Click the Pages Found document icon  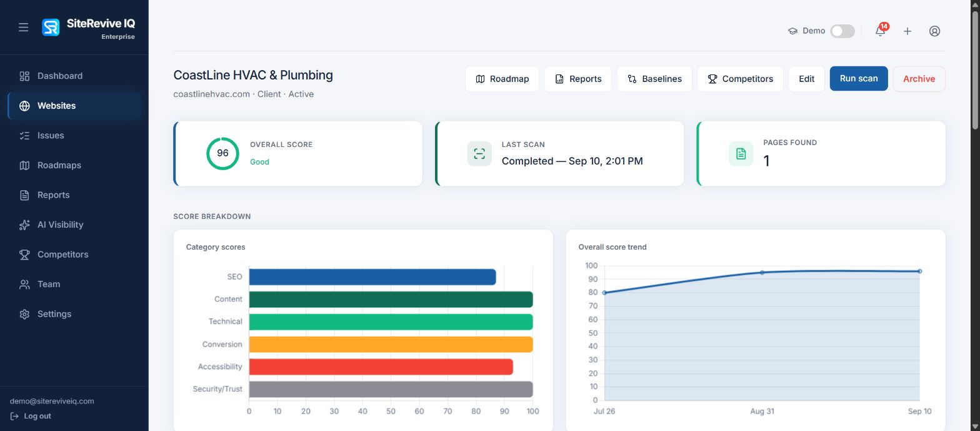click(x=741, y=153)
